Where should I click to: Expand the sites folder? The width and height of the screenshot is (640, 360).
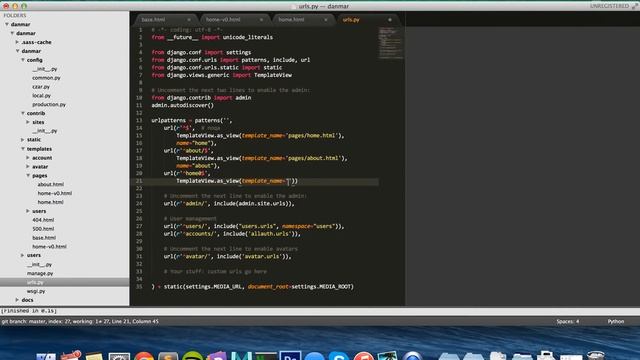[28, 122]
